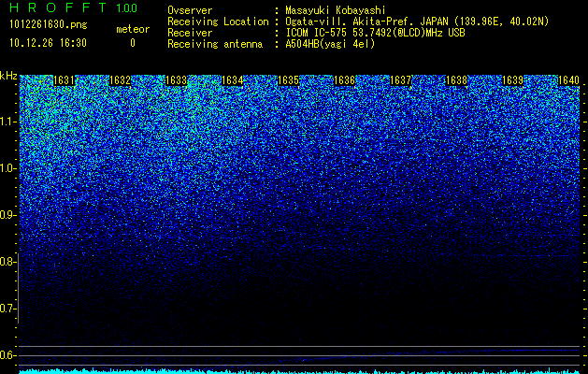Click the 1639 time marker
The image size is (588, 374).
pos(512,80)
